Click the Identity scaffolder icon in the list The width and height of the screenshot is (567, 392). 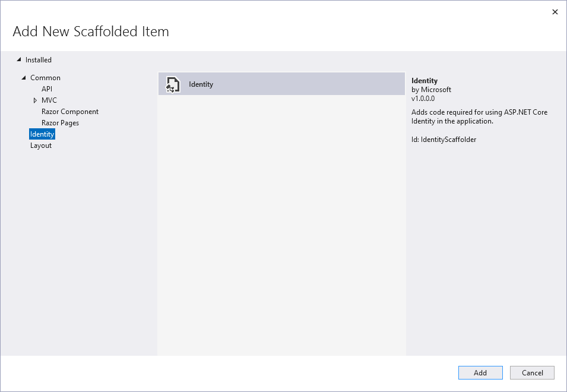173,84
